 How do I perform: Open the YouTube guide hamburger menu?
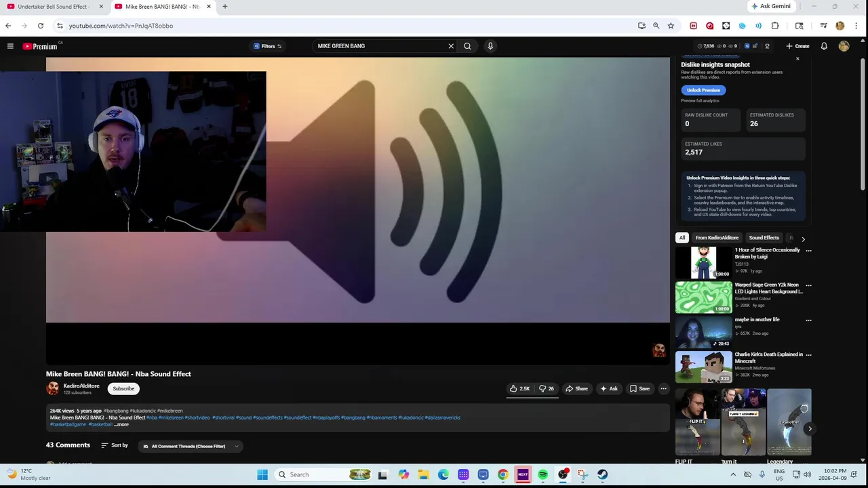click(x=10, y=46)
